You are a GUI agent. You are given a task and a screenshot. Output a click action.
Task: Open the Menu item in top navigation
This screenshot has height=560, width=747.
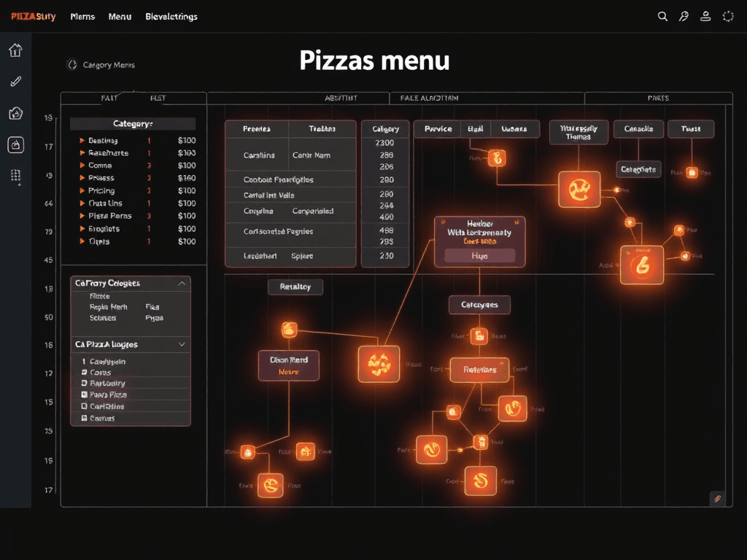[x=120, y=16]
